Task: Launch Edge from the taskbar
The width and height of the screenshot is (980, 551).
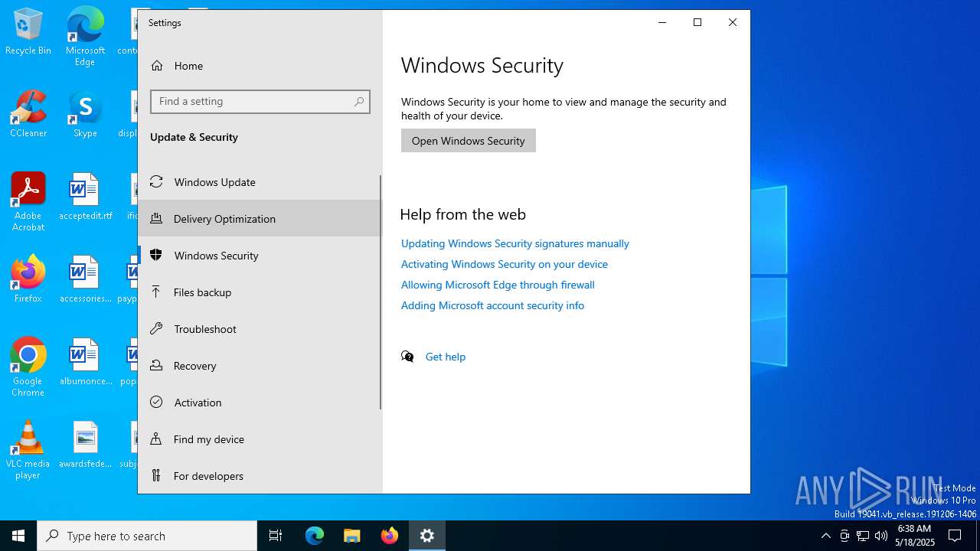Action: point(315,536)
